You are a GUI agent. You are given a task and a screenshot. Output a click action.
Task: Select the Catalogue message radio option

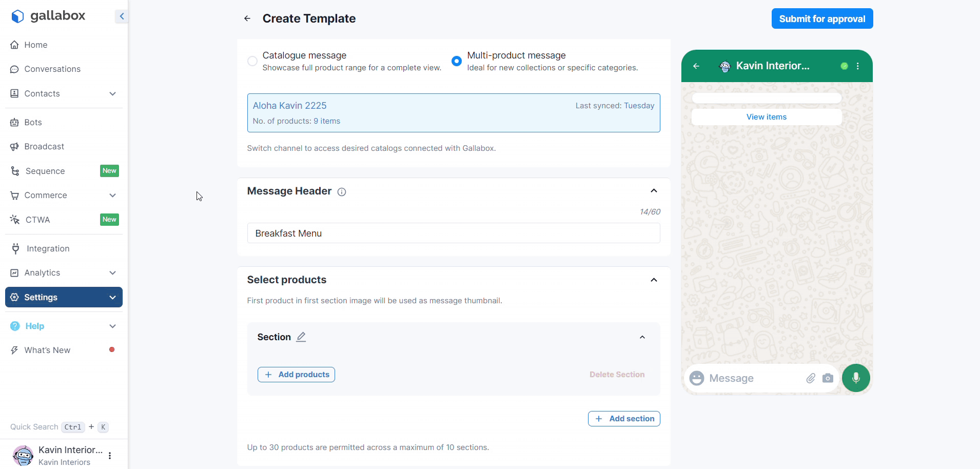(x=252, y=61)
